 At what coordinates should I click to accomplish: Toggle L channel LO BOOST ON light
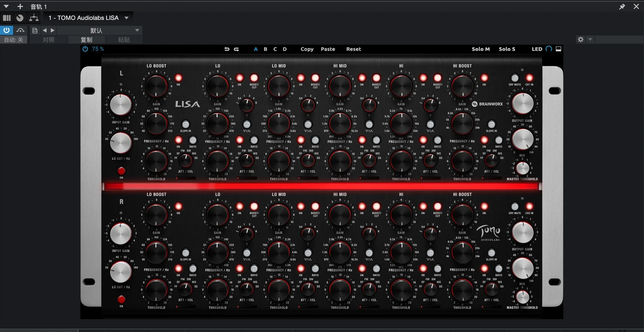click(178, 78)
